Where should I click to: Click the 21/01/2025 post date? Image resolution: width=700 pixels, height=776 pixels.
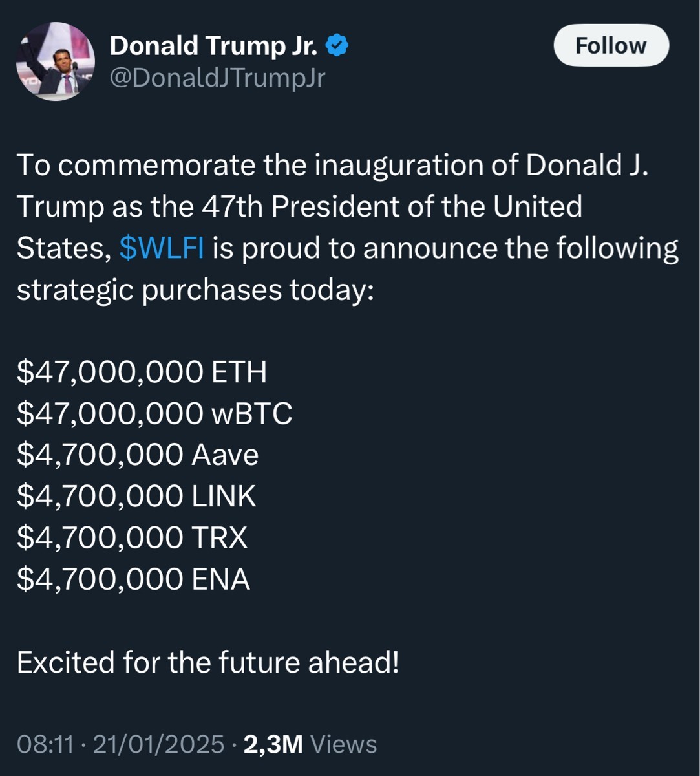click(158, 744)
